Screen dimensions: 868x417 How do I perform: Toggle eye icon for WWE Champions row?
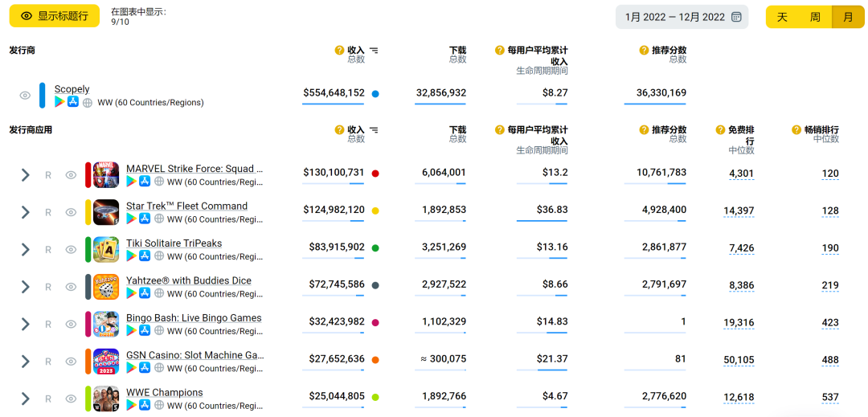pyautogui.click(x=71, y=399)
